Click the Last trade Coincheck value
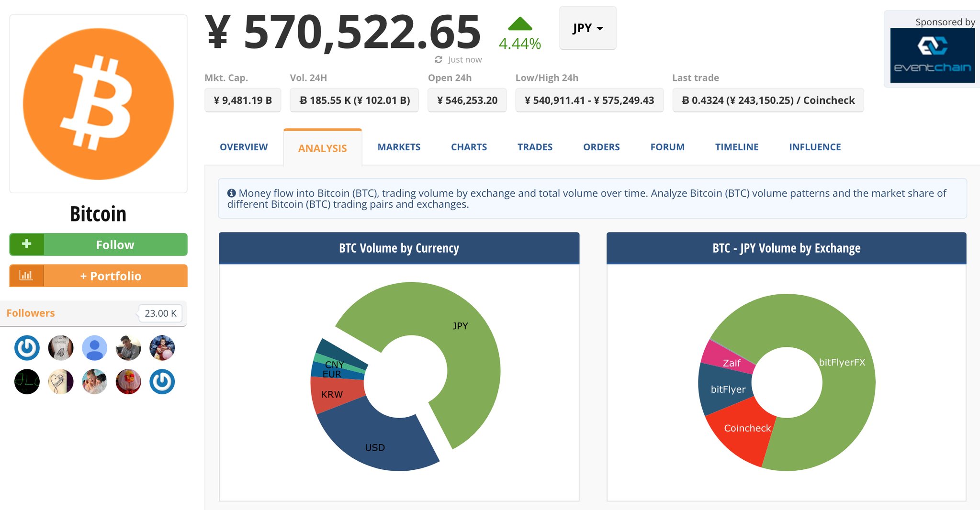Viewport: 980px width, 510px height. [768, 100]
